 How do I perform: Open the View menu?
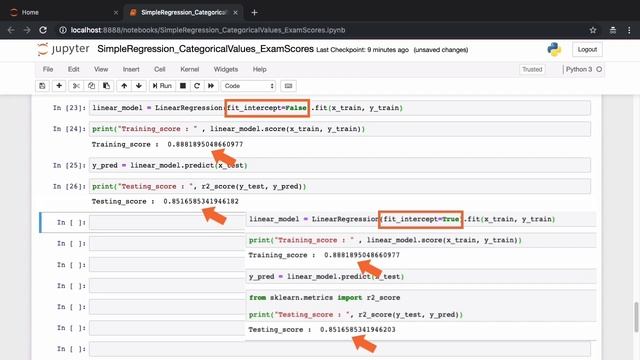pos(101,69)
